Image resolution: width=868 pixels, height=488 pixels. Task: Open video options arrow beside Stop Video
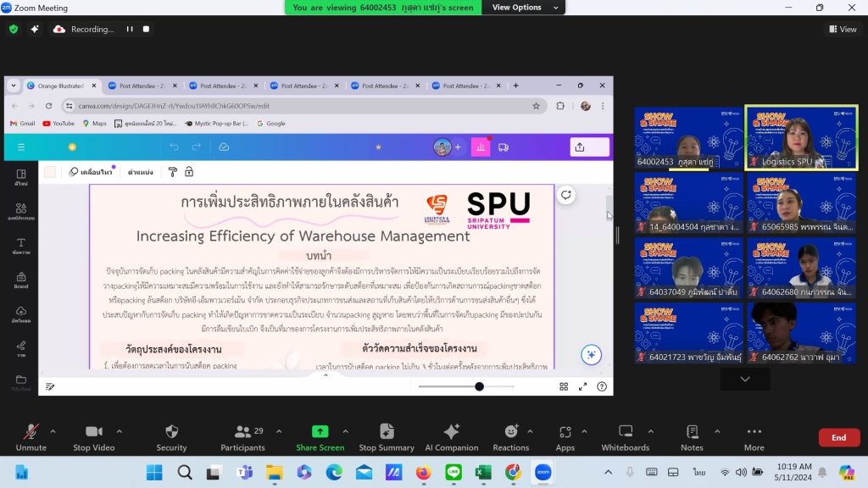pos(119,431)
